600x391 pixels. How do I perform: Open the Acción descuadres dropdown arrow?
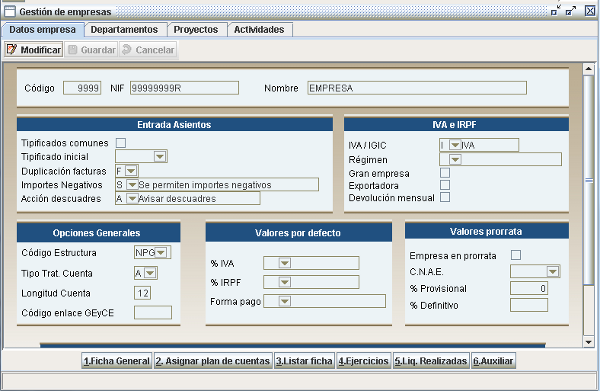click(132, 199)
